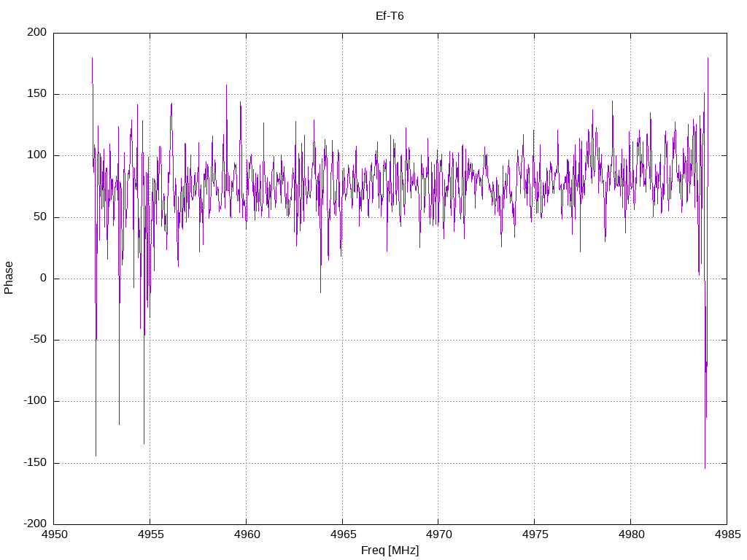Click y-axis tick label -50
Image resolution: width=747 pixels, height=560 pixels.
(x=39, y=340)
